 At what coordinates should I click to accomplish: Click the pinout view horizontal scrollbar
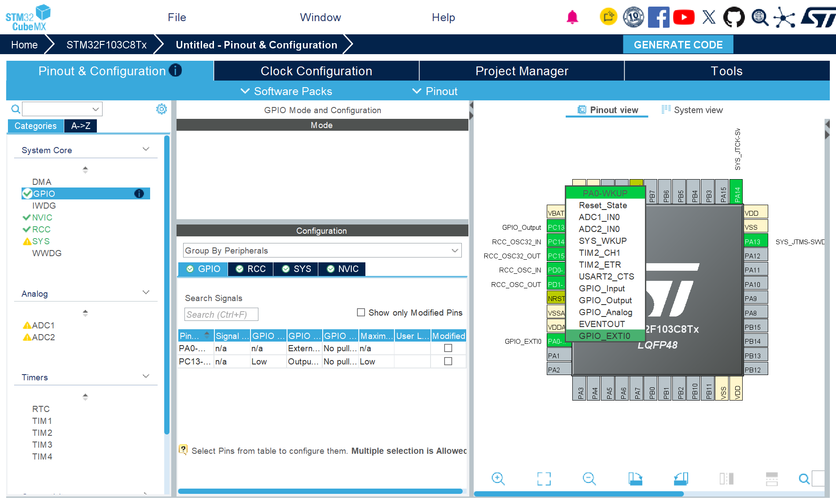(578, 493)
